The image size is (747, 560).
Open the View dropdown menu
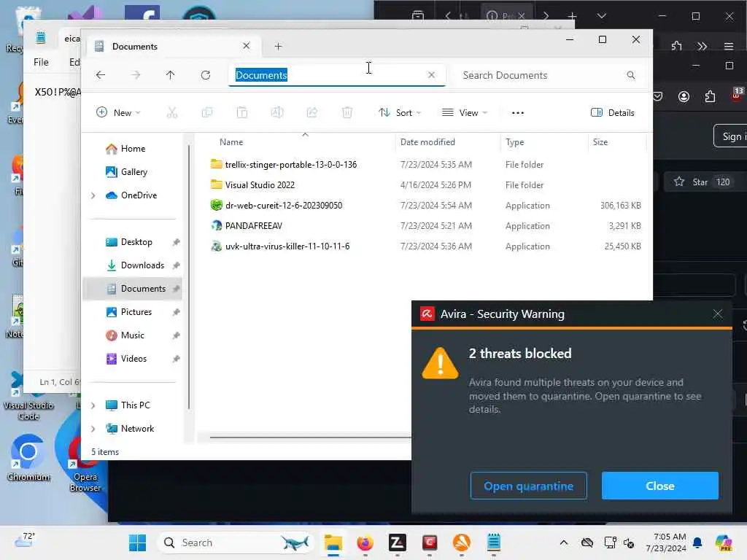click(x=465, y=113)
